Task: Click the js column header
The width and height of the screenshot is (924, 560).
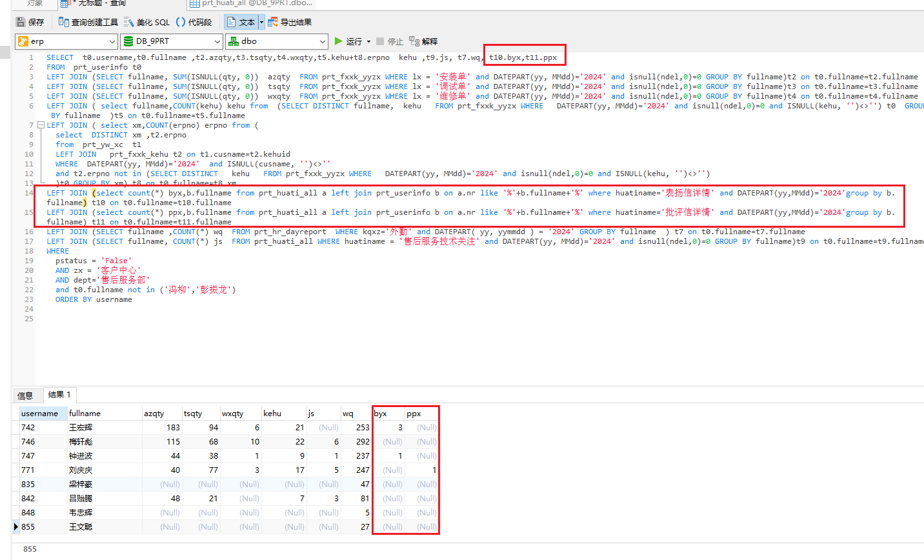Action: 323,414
